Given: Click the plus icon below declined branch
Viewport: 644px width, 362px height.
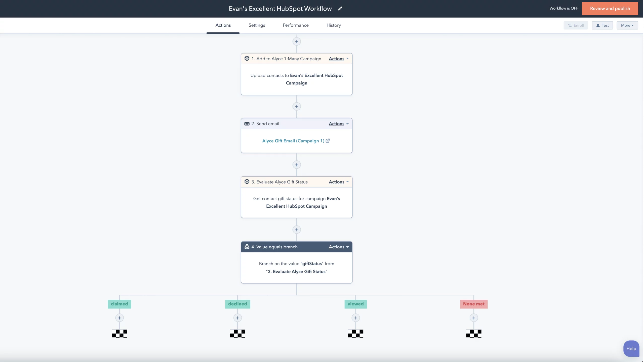Looking at the screenshot, I should point(237,318).
